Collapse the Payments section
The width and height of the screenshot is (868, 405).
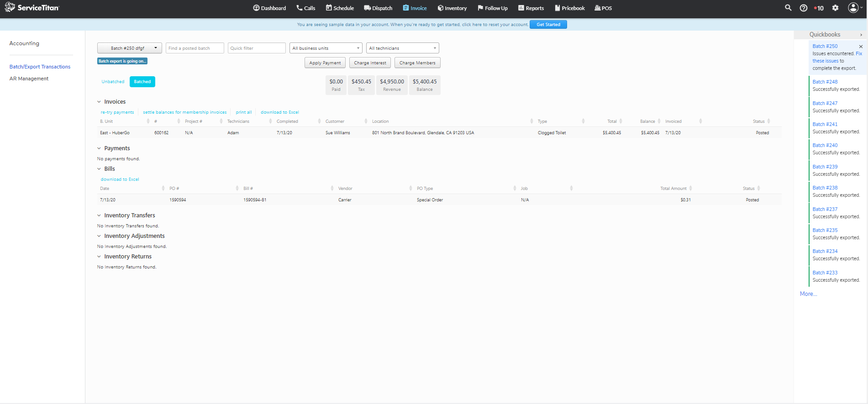99,148
